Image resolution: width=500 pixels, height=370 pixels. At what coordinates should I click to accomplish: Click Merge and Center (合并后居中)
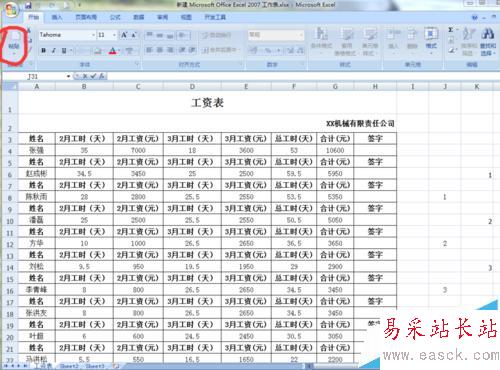coord(219,50)
